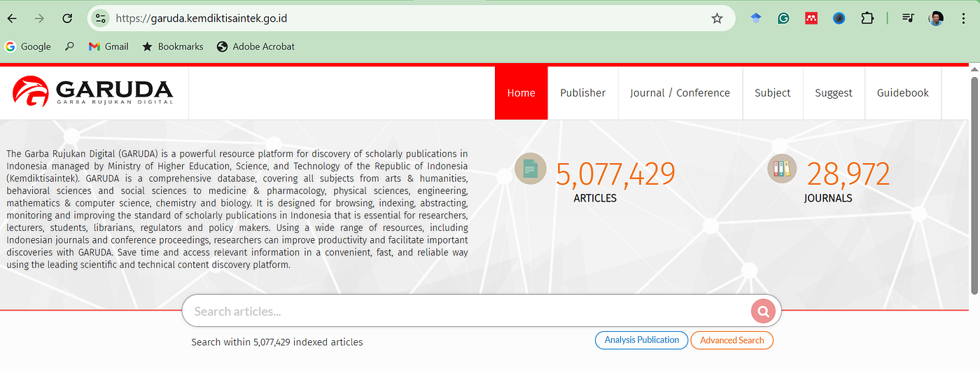Open the Guidebook menu item
This screenshot has width=980, height=371.
click(x=903, y=93)
